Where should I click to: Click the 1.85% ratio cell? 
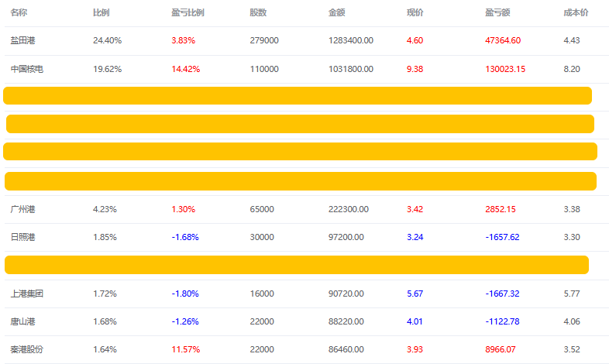(105, 237)
